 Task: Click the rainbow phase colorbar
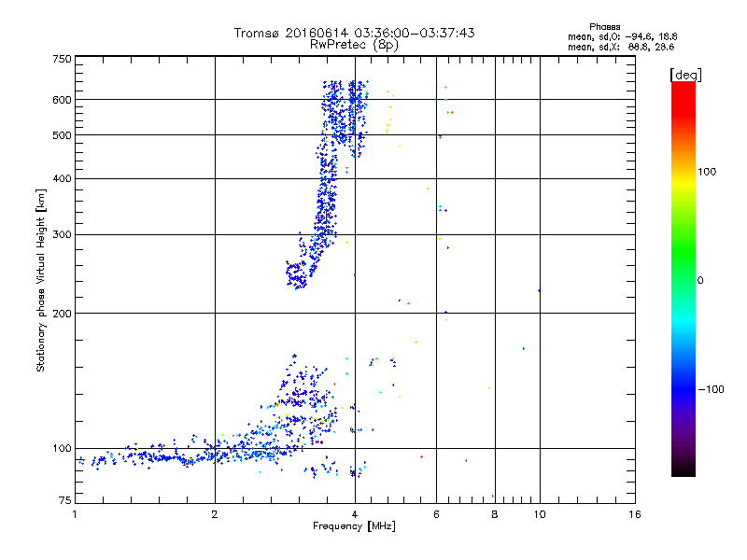(684, 279)
